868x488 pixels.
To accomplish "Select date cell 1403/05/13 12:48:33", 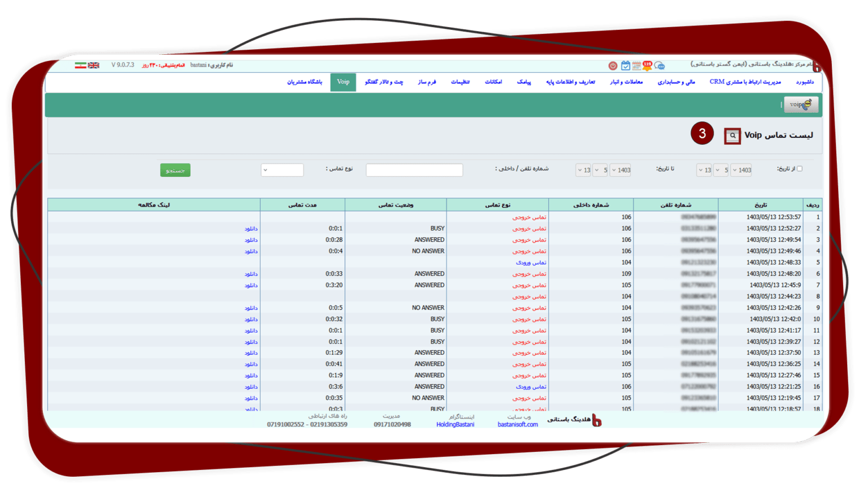I will coord(774,263).
